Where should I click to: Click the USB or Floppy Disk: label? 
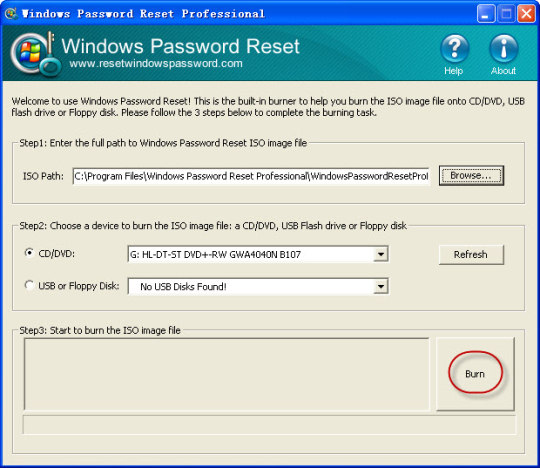click(x=79, y=286)
